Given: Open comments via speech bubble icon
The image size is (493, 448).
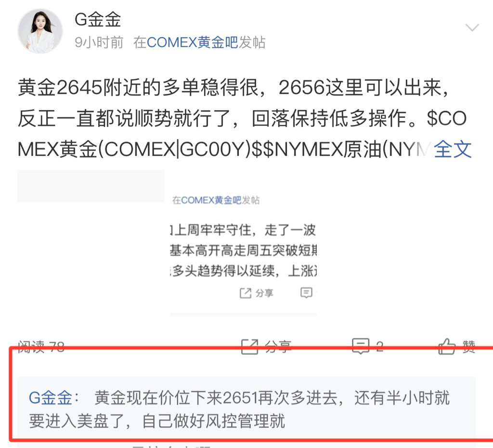Looking at the screenshot, I should tap(361, 346).
